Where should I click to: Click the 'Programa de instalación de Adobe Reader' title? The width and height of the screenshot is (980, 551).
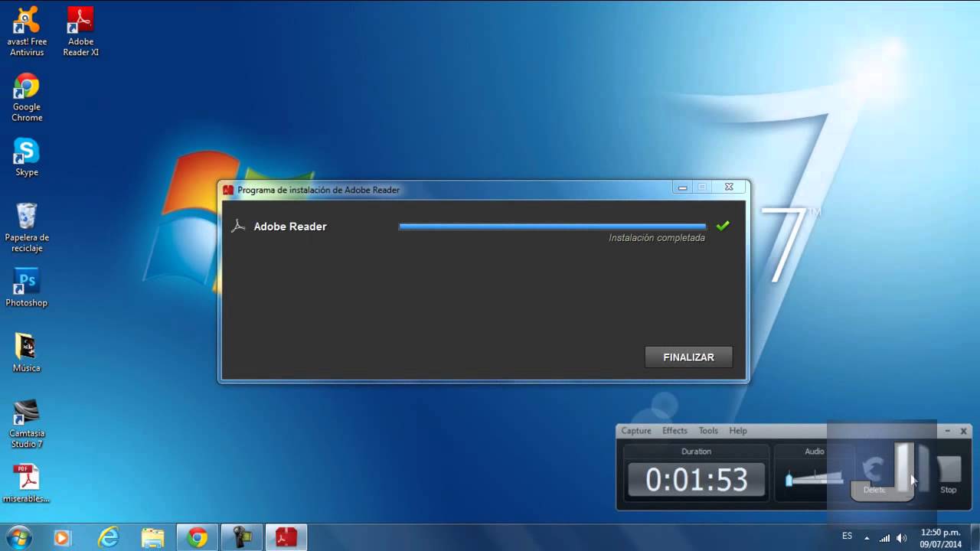pos(318,190)
